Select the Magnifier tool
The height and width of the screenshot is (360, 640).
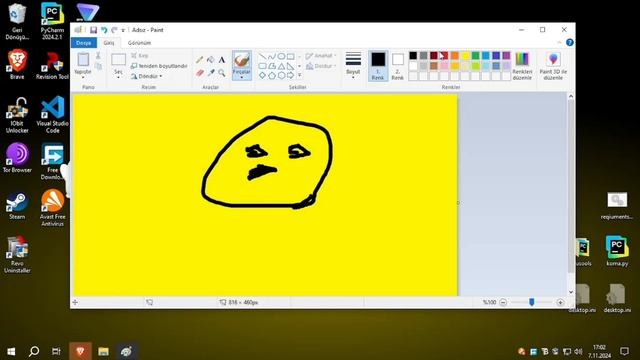pos(222,73)
